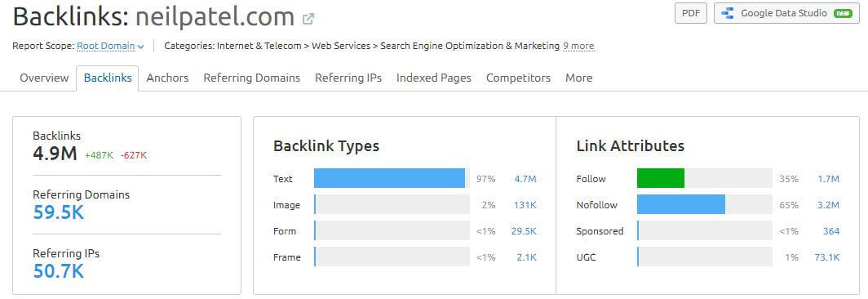Screen dimensions: 868x299
Task: Click the blue Nofollow attribute bar
Action: tap(681, 205)
